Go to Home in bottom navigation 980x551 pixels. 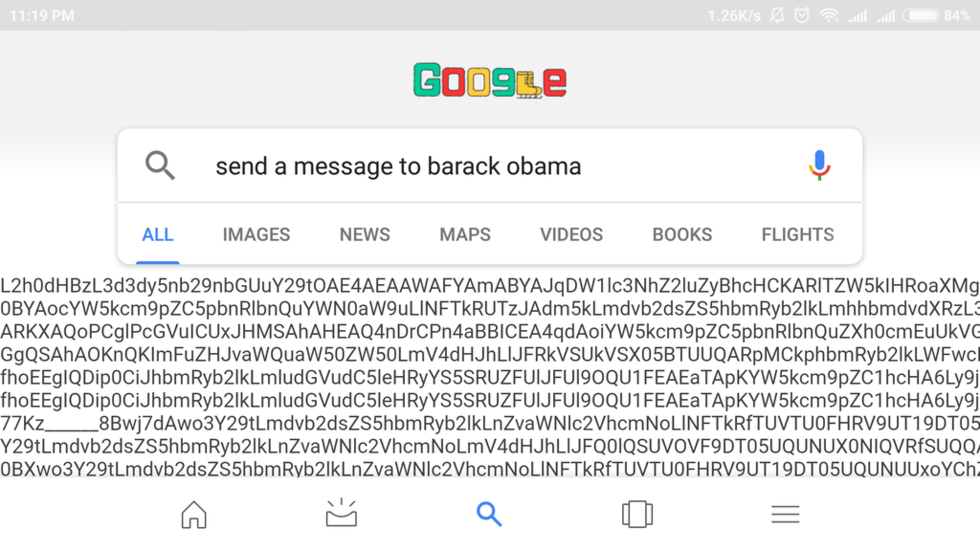coord(194,514)
